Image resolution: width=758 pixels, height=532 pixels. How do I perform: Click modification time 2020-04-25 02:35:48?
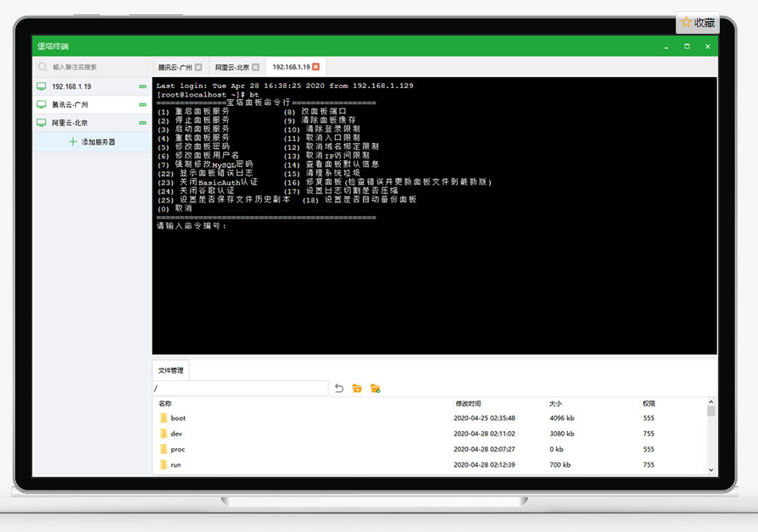pyautogui.click(x=484, y=418)
